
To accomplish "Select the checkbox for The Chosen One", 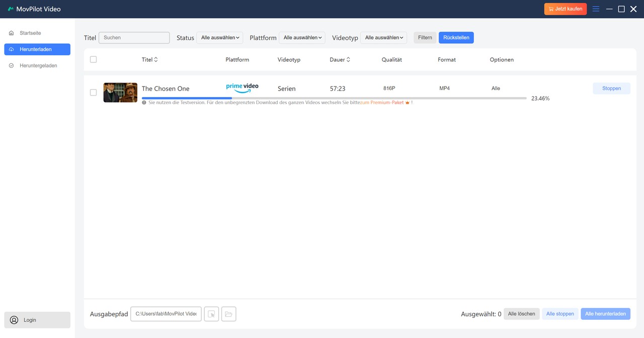I will (93, 92).
